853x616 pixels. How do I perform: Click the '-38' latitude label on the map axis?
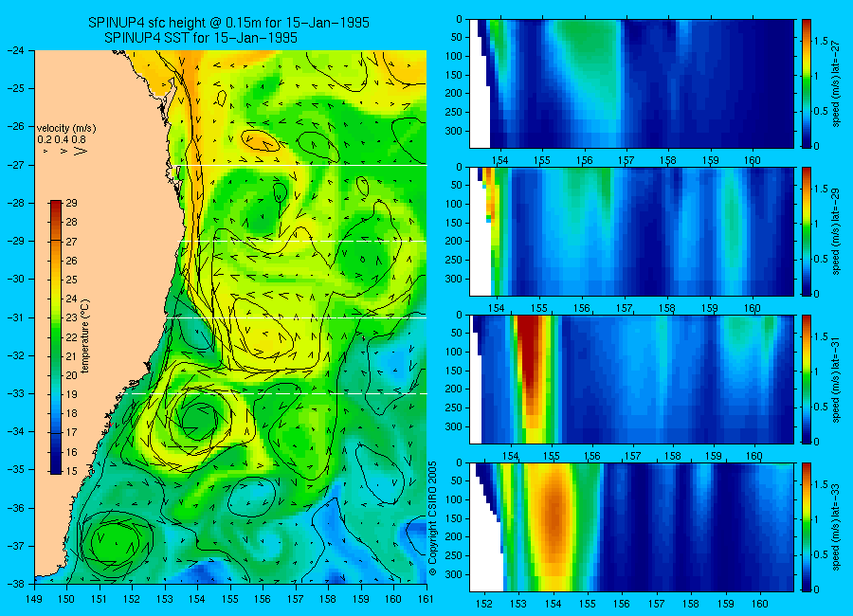click(x=17, y=584)
